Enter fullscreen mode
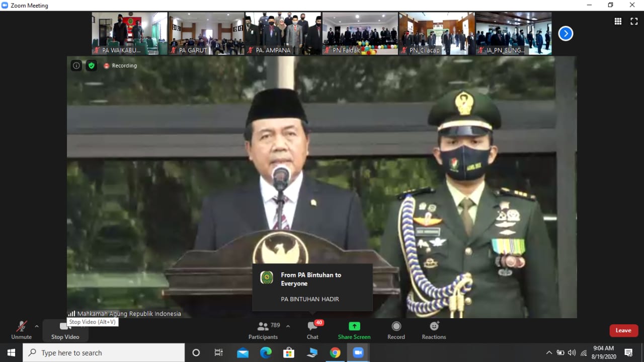 (x=633, y=21)
